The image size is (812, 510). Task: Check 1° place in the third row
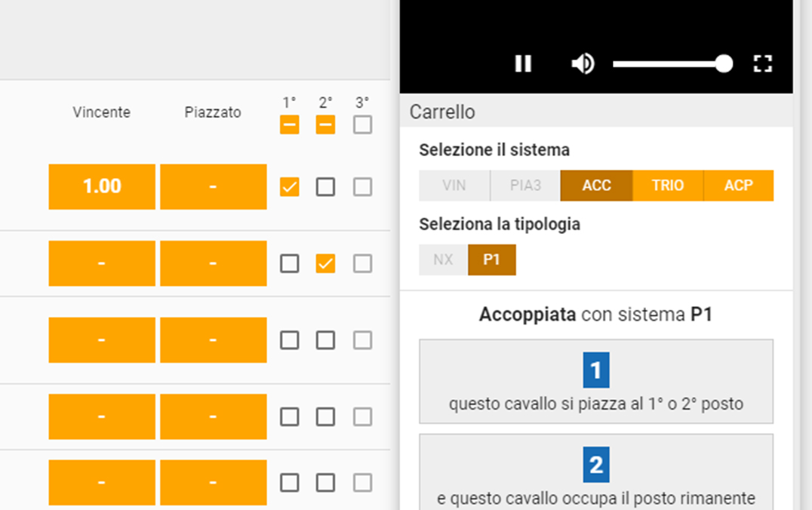(x=290, y=340)
